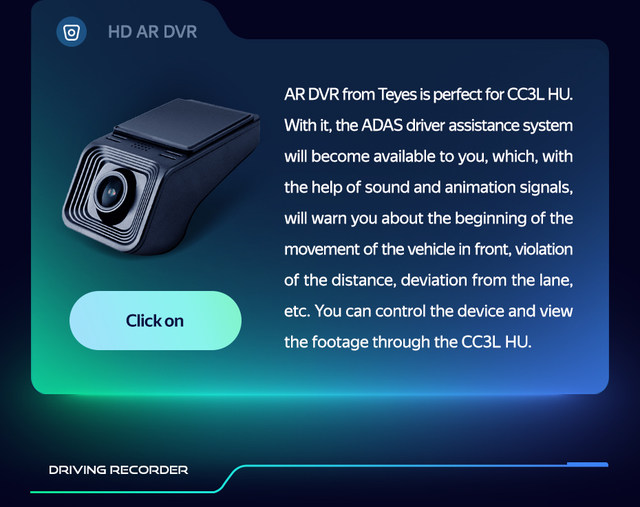
Task: Click the line "of the distance, deviation from the lane"
Action: click(x=429, y=280)
